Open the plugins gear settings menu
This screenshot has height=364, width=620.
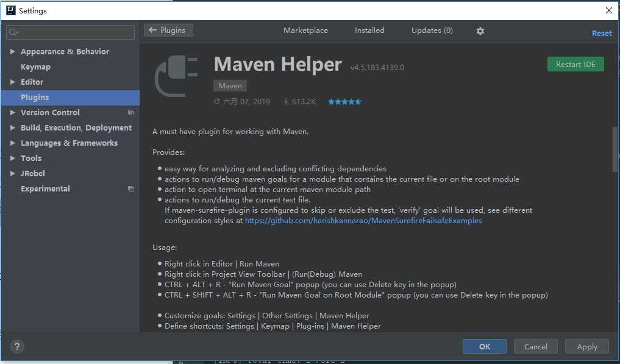click(480, 31)
